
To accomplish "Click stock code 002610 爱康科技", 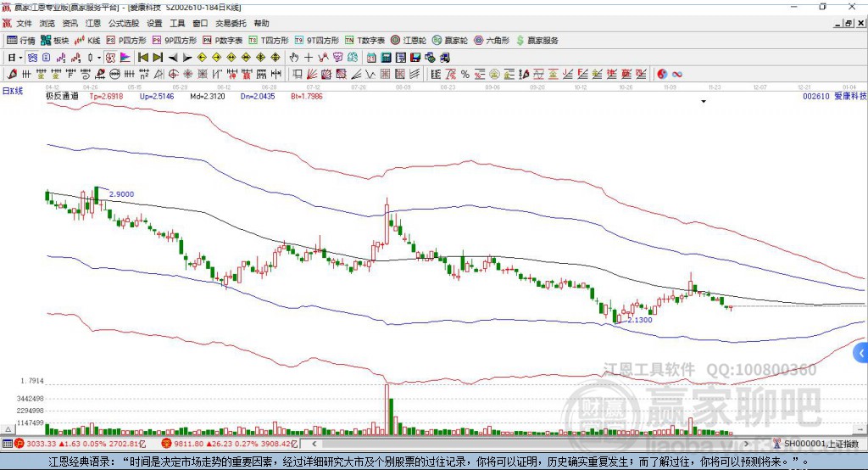I will tap(835, 96).
